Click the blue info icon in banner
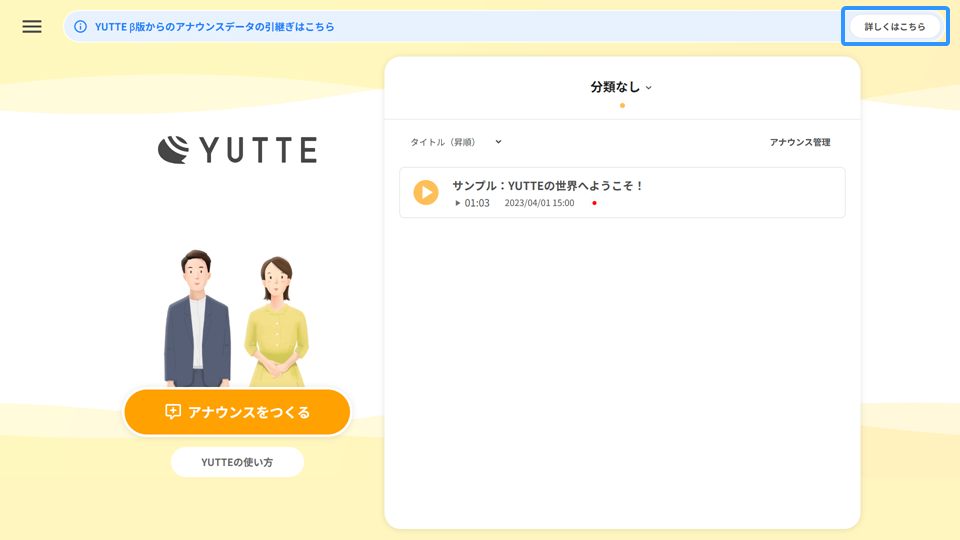 [81, 27]
